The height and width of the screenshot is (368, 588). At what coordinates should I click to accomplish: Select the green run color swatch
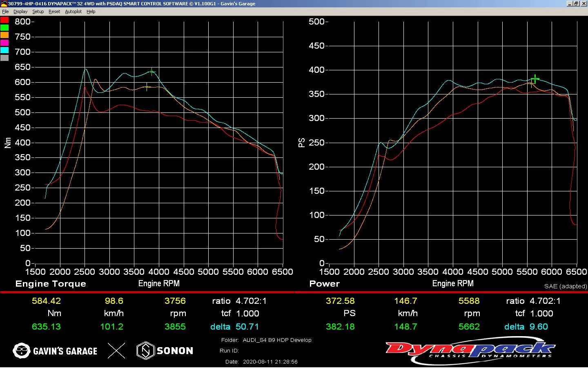[x=4, y=28]
